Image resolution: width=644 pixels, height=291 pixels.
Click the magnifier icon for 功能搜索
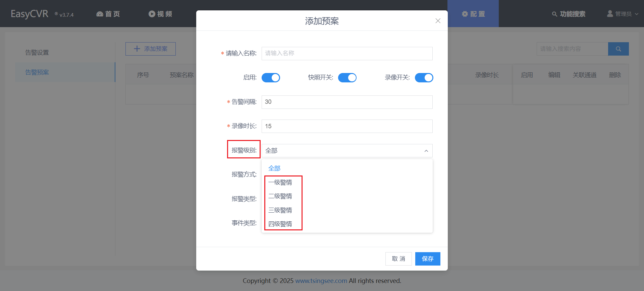(x=554, y=14)
